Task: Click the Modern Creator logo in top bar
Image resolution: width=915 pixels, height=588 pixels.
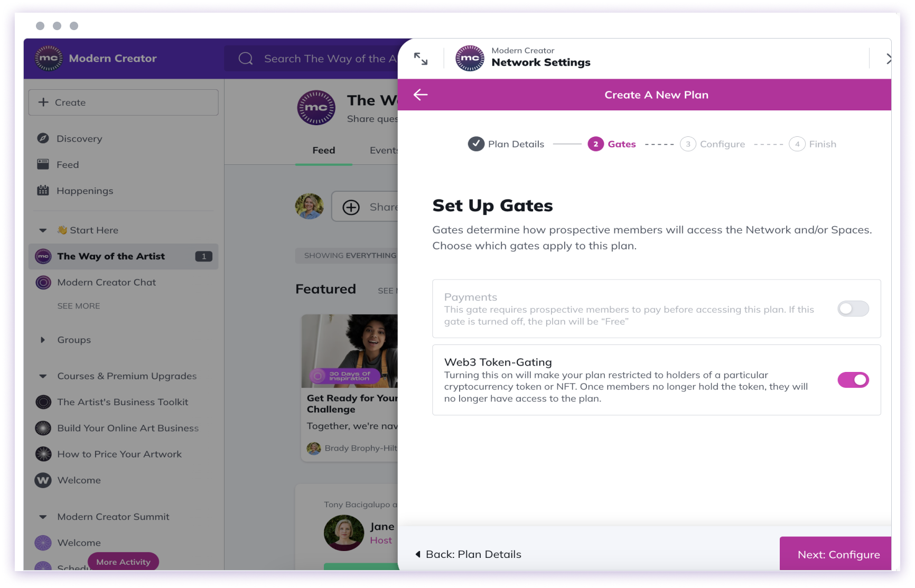Action: pos(49,58)
